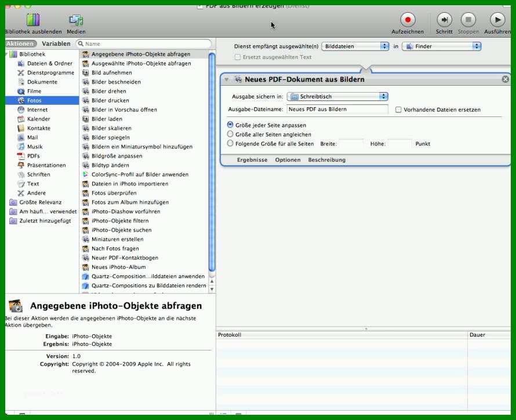Open Am häufi... verwendet group
The height and width of the screenshot is (420, 516).
43,211
